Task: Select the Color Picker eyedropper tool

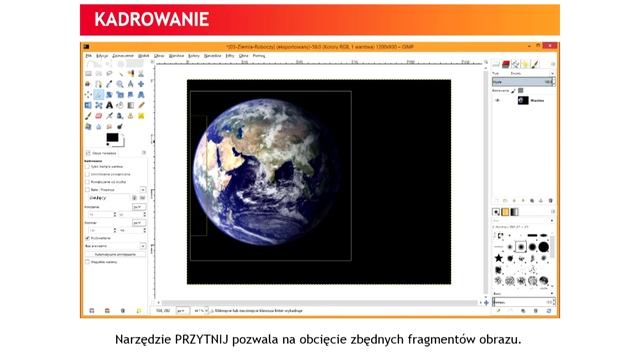Action: click(x=109, y=84)
